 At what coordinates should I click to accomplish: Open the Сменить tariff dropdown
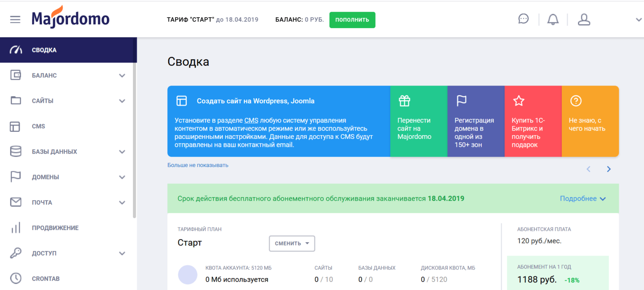(292, 243)
